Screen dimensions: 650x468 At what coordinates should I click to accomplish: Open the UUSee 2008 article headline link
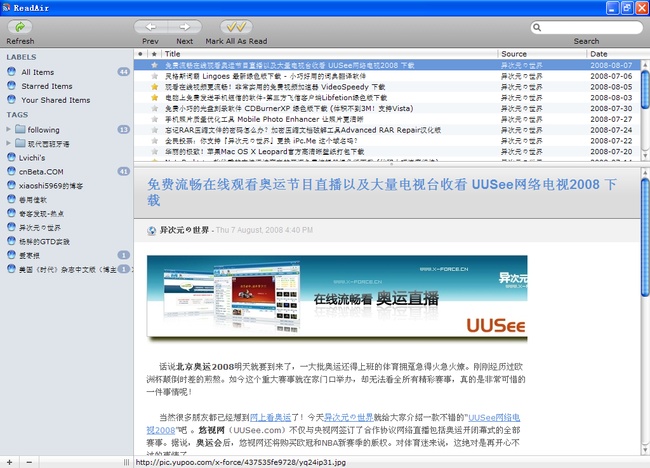(x=382, y=192)
